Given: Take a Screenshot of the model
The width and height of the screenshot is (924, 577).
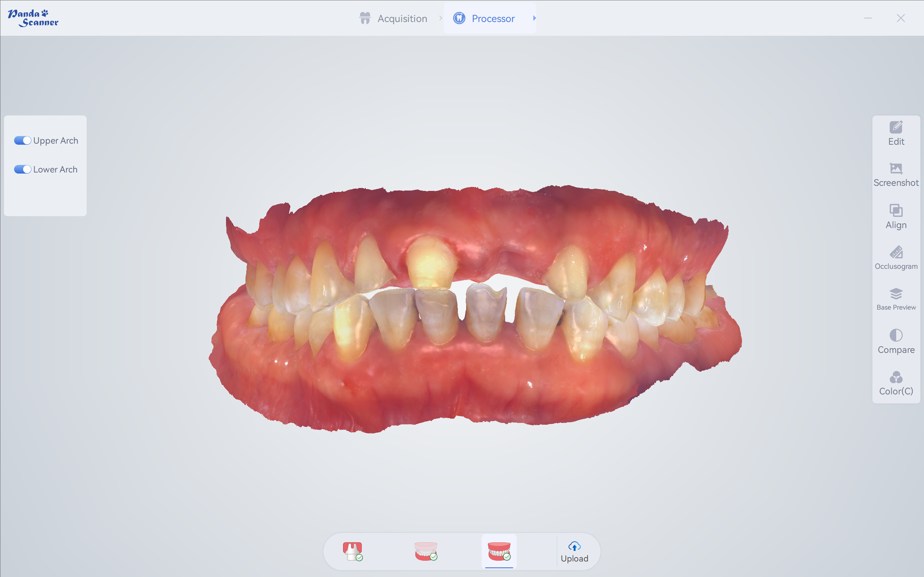Looking at the screenshot, I should click(x=896, y=175).
